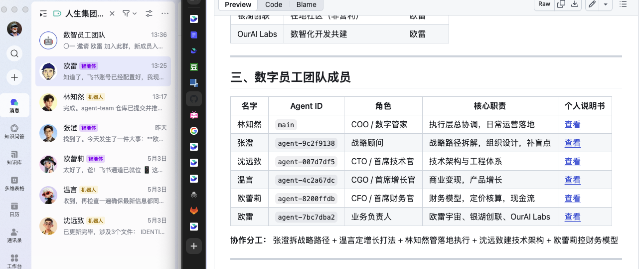The image size is (644, 269).
Task: Open 查看 link for 林知然
Action: tap(572, 125)
